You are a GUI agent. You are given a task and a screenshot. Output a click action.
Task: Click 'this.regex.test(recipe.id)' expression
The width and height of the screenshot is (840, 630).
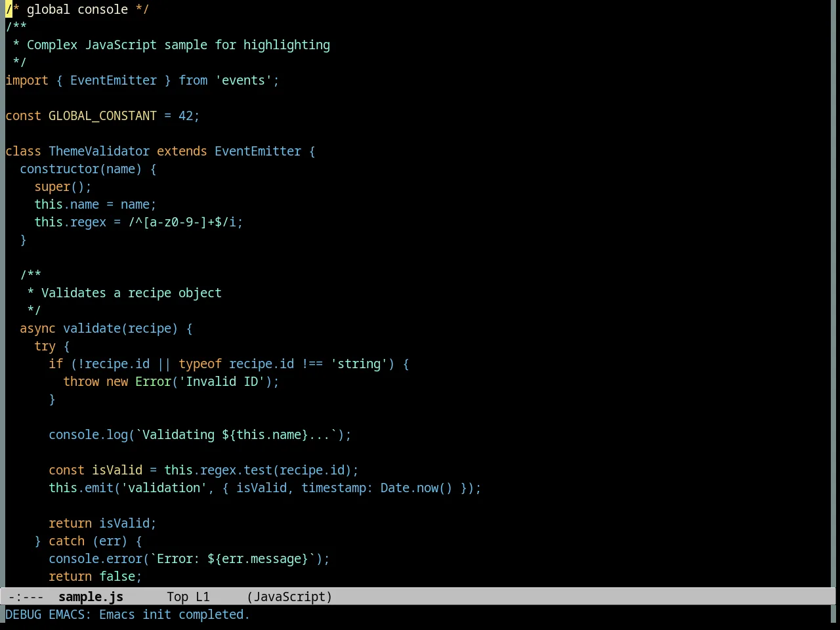pyautogui.click(x=258, y=470)
